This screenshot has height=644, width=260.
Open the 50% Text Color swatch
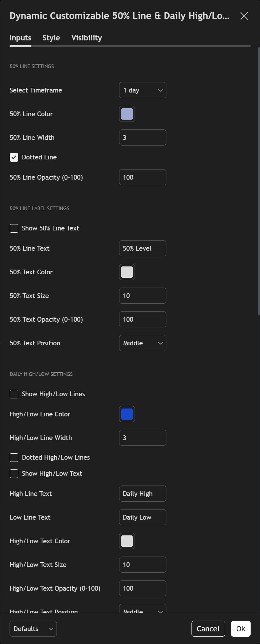(127, 272)
